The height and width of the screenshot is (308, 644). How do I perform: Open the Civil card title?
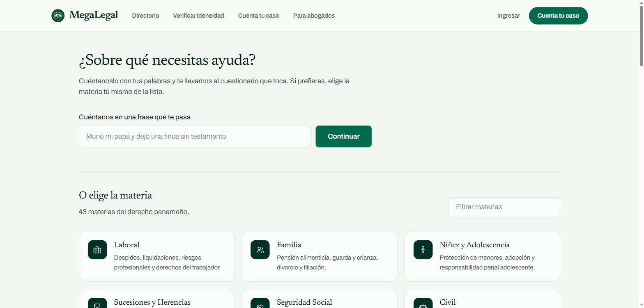(448, 302)
